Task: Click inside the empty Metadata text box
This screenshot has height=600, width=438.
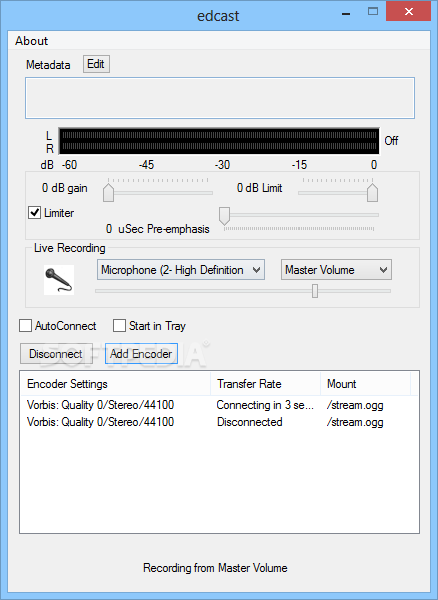Action: (x=220, y=98)
